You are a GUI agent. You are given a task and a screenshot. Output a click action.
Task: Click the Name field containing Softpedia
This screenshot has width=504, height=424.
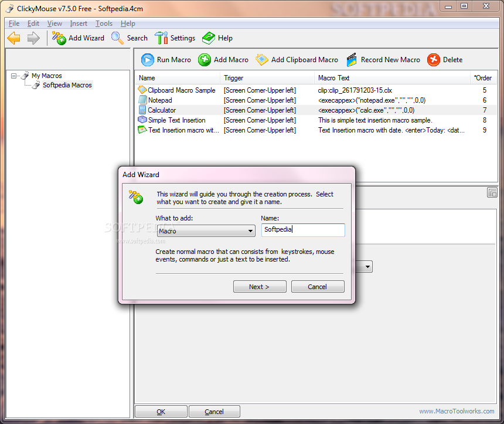[303, 230]
